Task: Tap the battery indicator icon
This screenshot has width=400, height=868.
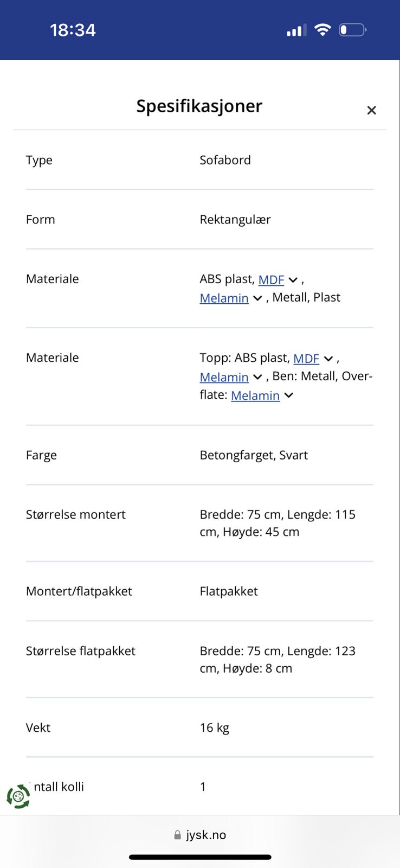Action: click(352, 30)
